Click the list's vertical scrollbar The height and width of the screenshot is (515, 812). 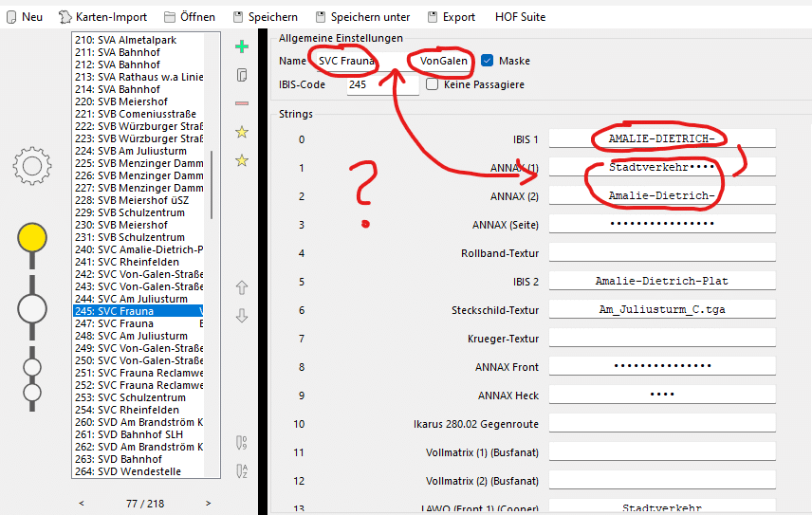click(x=211, y=185)
